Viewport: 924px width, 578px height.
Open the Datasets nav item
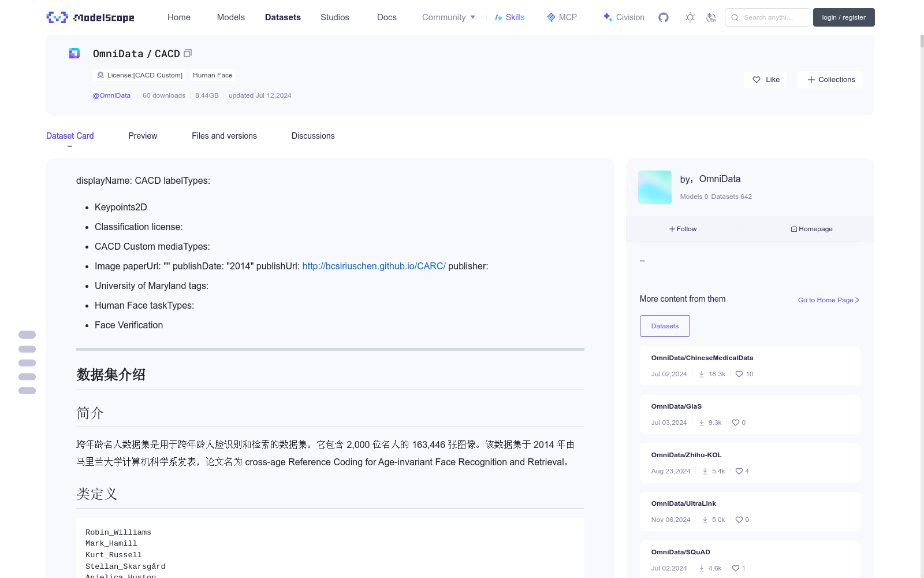click(283, 17)
